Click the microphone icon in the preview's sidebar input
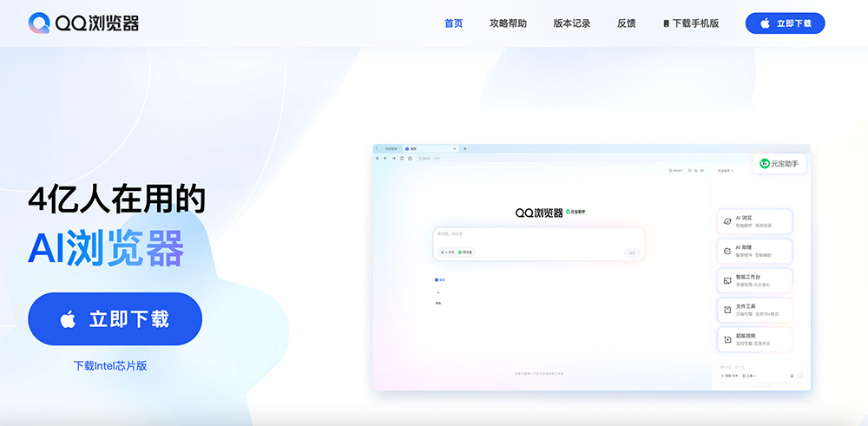Image resolution: width=868 pixels, height=426 pixels. (x=792, y=376)
